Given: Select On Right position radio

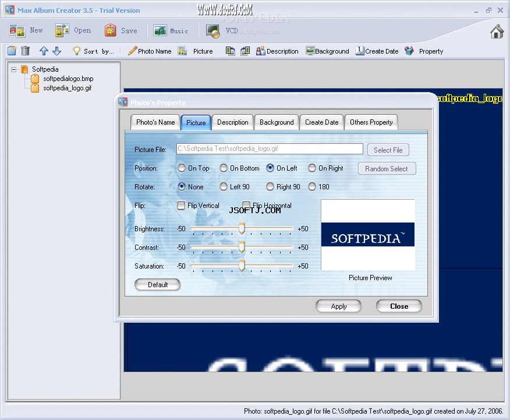Looking at the screenshot, I should [x=312, y=168].
